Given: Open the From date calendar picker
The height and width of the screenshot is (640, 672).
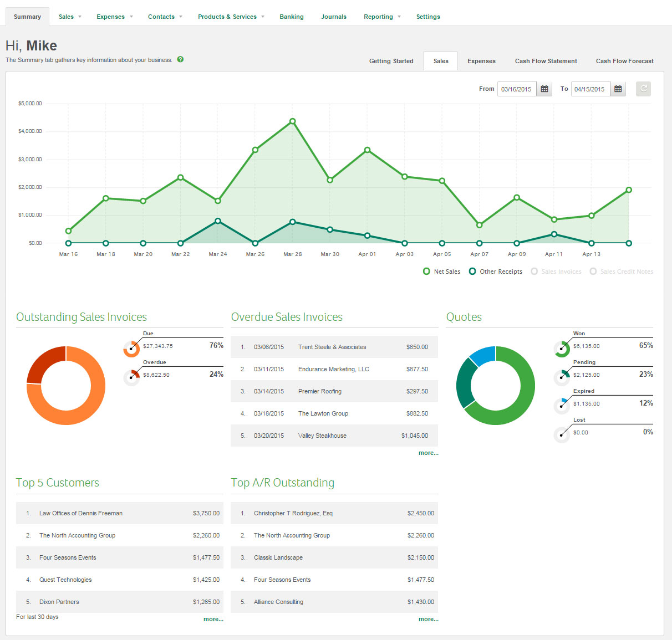Looking at the screenshot, I should (x=544, y=89).
